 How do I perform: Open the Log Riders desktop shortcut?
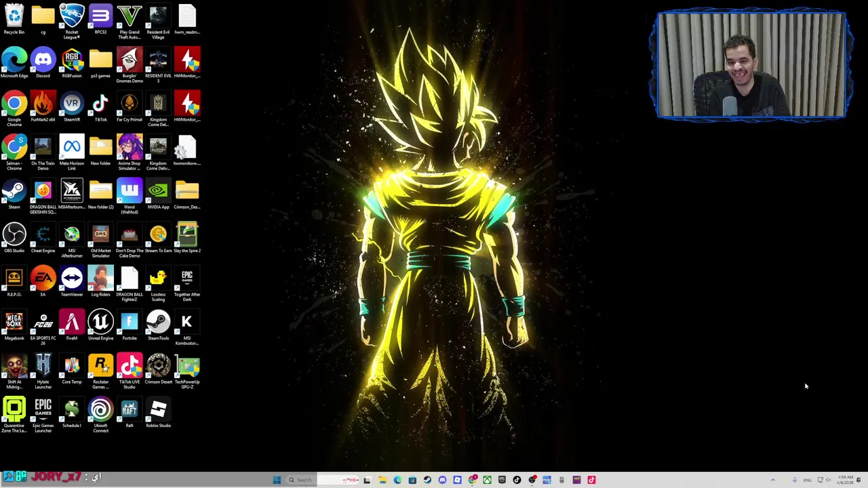pos(100,282)
